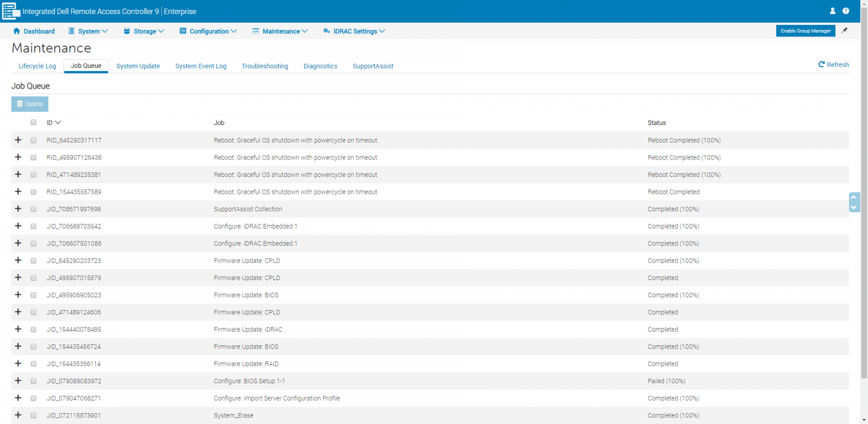Switch to the System Update tab
The height and width of the screenshot is (424, 868).
point(138,66)
